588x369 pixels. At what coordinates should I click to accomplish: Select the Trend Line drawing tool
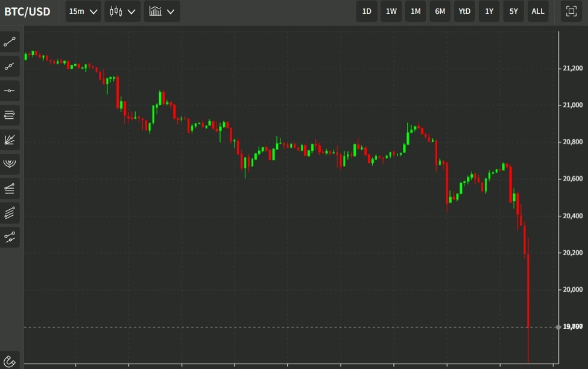(10, 41)
